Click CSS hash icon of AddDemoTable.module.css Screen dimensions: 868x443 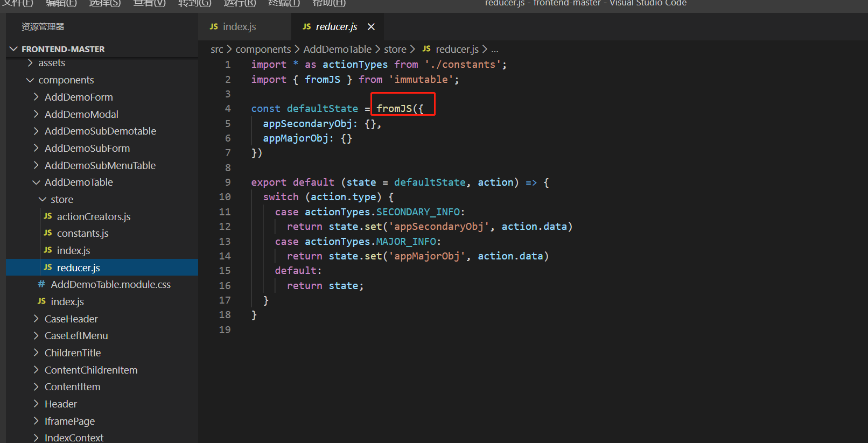pyautogui.click(x=41, y=284)
